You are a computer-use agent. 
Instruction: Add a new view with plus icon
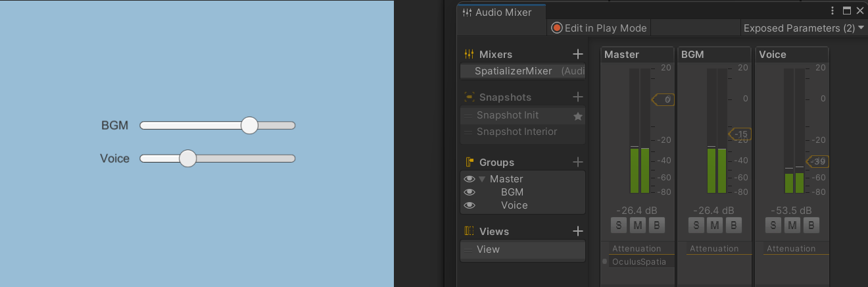coord(578,231)
